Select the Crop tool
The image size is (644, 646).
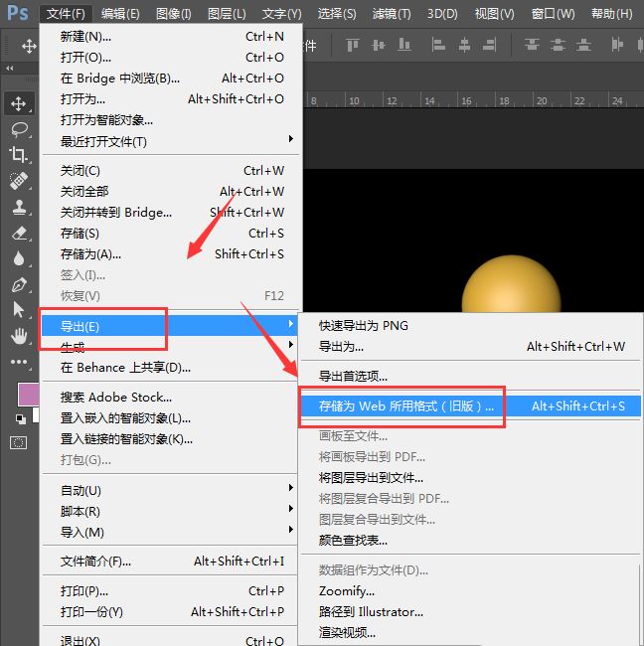[x=18, y=154]
